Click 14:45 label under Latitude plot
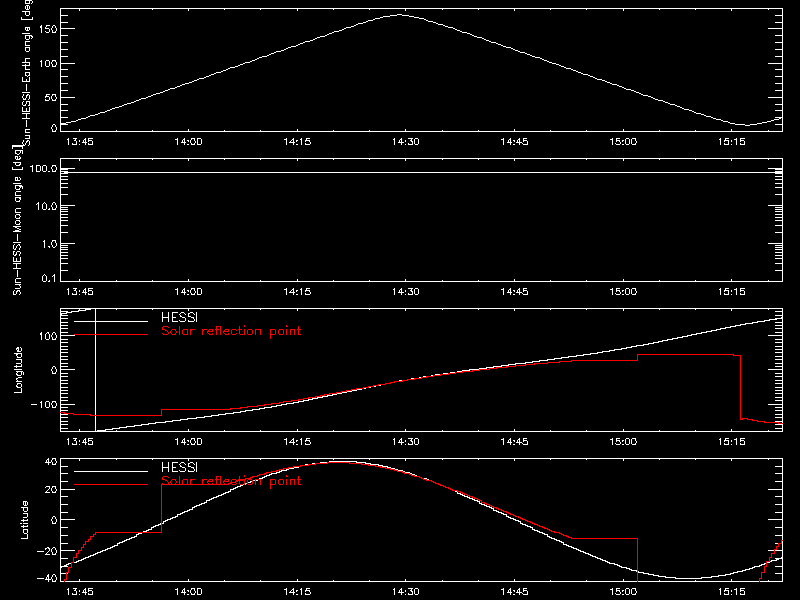This screenshot has width=800, height=600. pyautogui.click(x=514, y=592)
